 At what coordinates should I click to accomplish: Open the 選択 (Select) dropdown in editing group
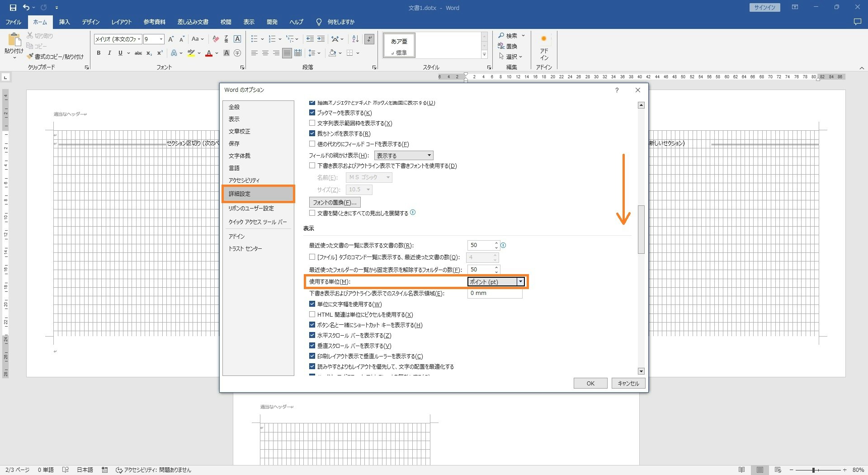click(510, 57)
